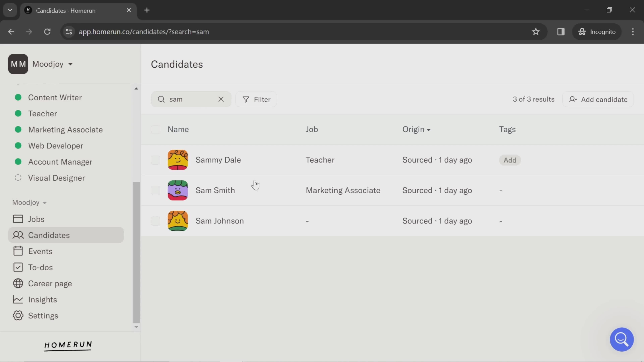This screenshot has height=362, width=644.
Task: Click the search input field
Action: 191,99
